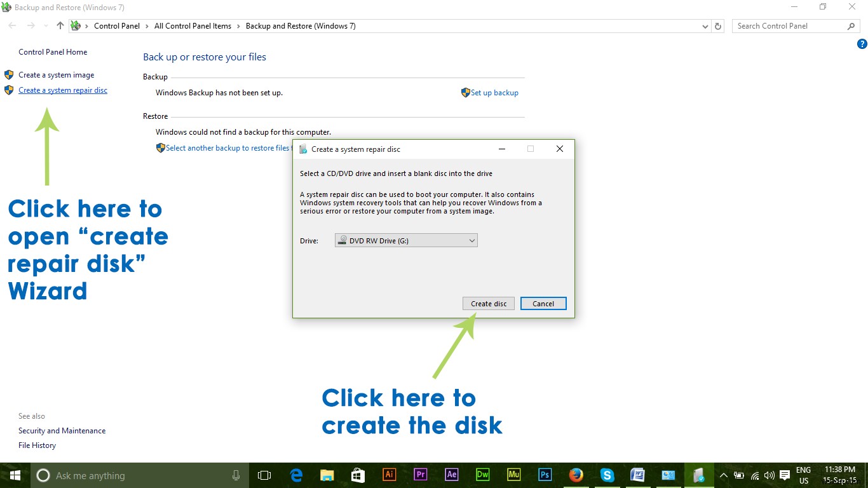Launch Adobe Dreamweaver from the taskbar
Viewport: 868px width, 488px height.
pyautogui.click(x=483, y=475)
